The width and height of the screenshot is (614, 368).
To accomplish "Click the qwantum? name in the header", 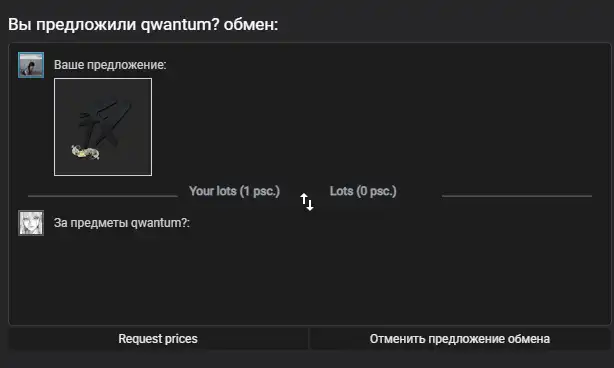I will point(180,25).
